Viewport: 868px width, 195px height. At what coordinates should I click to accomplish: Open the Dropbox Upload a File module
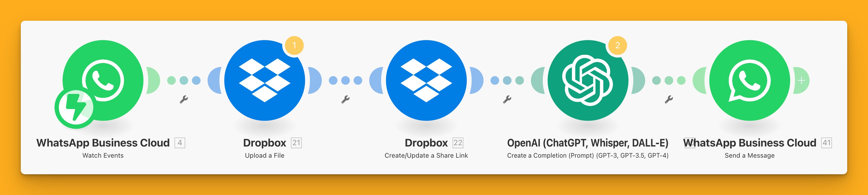pyautogui.click(x=264, y=80)
